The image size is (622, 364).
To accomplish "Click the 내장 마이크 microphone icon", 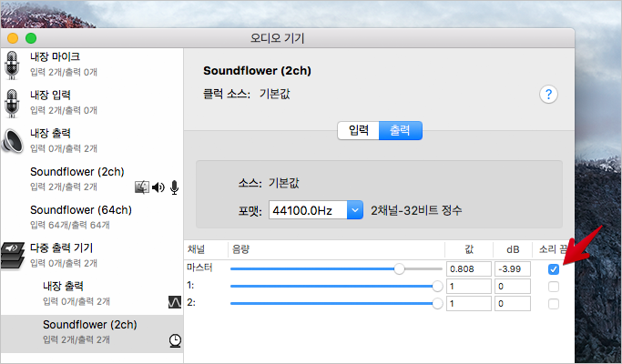I will pyautogui.click(x=12, y=65).
